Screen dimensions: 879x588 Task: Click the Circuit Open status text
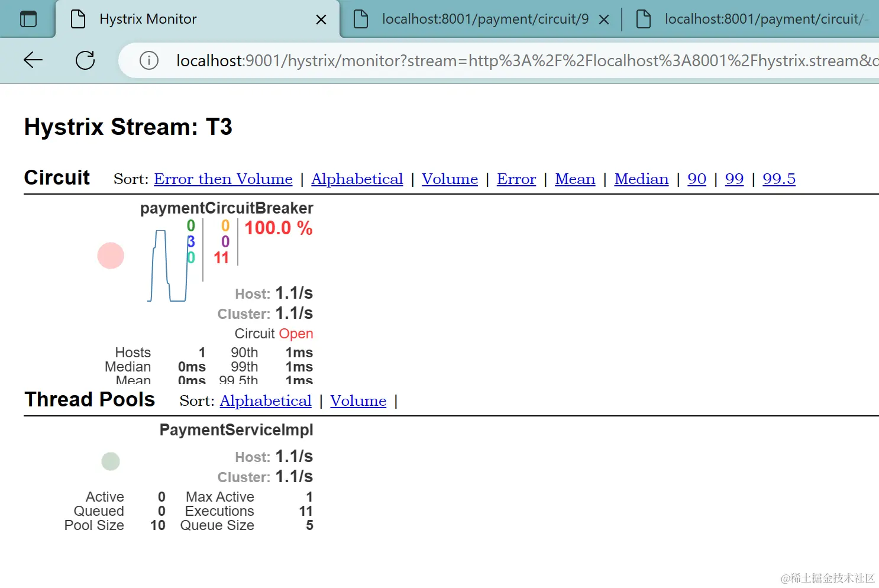274,334
